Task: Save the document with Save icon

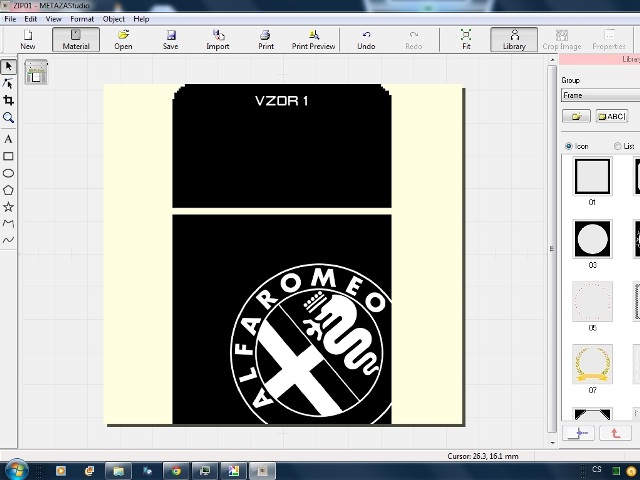Action: click(170, 40)
